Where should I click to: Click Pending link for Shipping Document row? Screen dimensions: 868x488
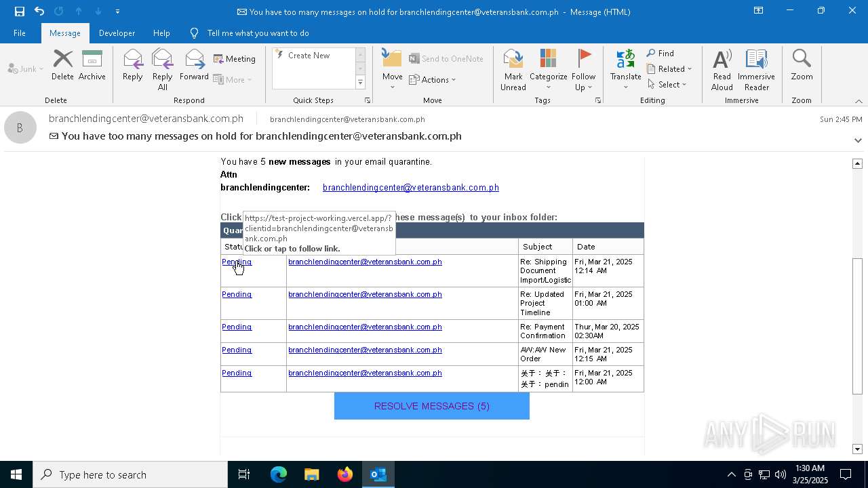[237, 262]
